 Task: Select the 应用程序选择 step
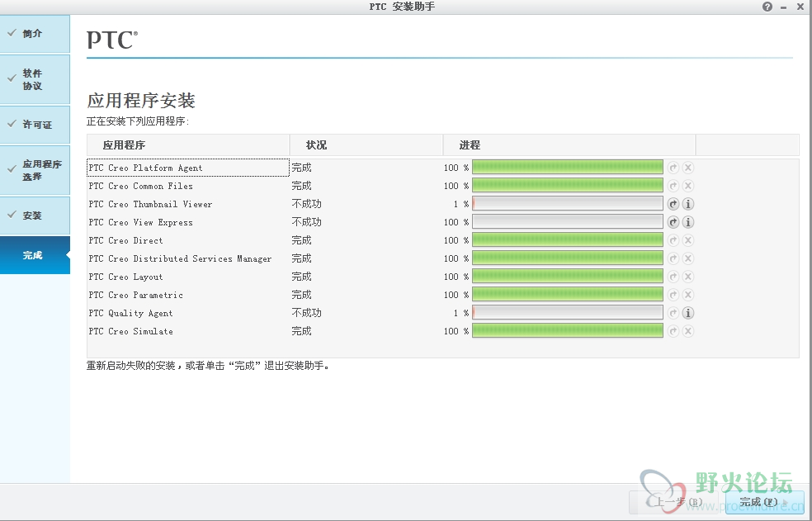coord(35,170)
